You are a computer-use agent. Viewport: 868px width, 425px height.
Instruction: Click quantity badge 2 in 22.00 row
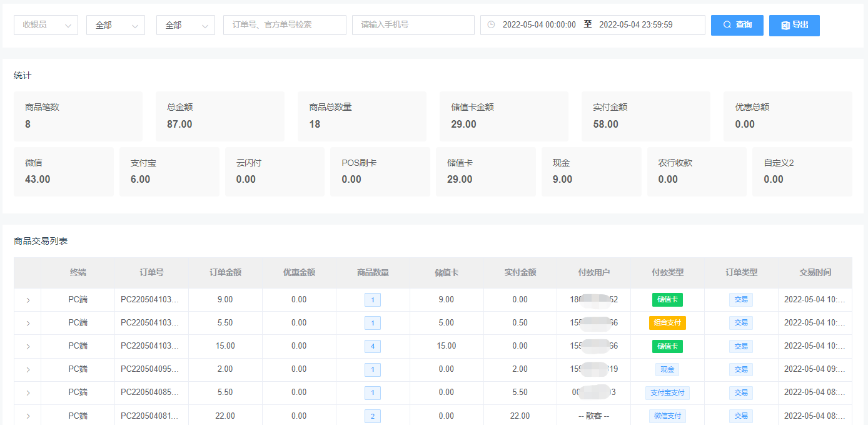pos(373,416)
